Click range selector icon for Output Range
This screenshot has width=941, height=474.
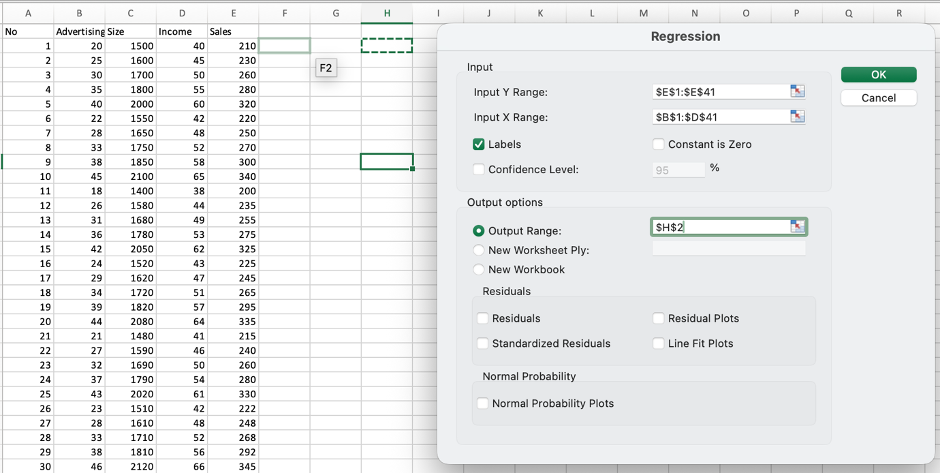(797, 227)
